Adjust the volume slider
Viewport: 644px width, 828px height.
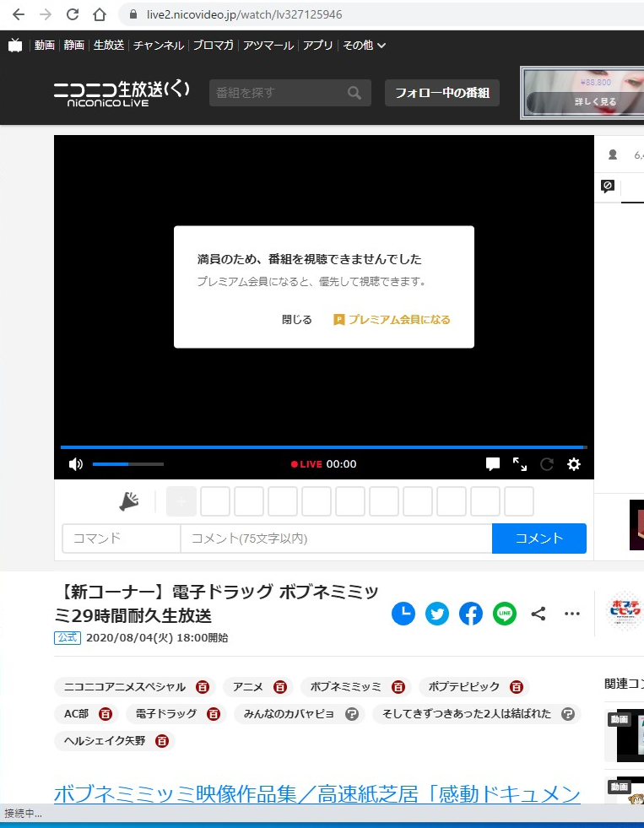(x=128, y=464)
